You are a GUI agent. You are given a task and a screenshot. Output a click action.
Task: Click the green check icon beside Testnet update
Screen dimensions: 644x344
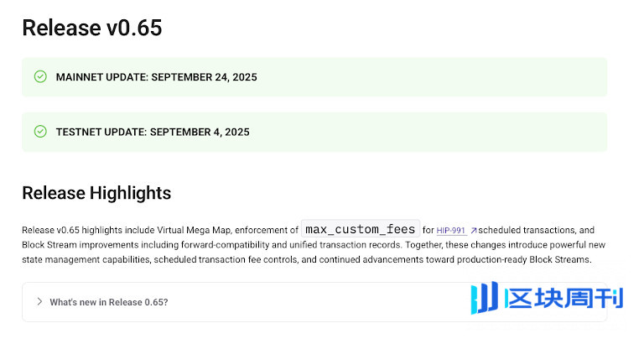pos(40,132)
